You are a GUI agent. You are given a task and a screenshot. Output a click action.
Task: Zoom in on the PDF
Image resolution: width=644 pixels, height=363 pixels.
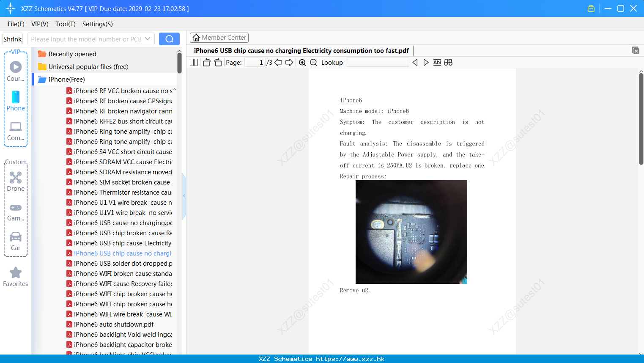click(302, 62)
